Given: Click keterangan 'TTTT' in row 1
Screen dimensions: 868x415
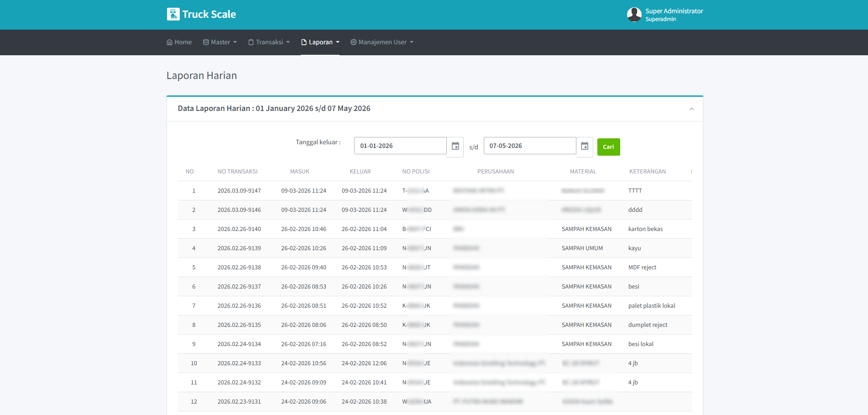Looking at the screenshot, I should point(635,191).
